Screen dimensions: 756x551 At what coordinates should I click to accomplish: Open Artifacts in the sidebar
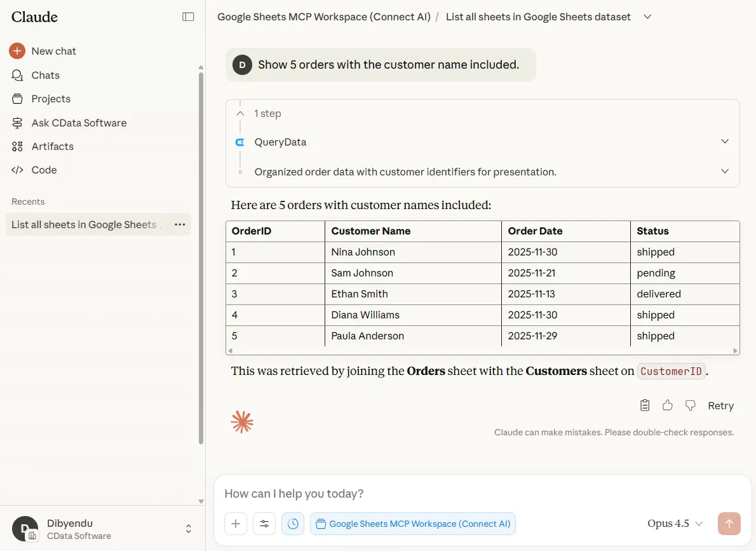52,147
